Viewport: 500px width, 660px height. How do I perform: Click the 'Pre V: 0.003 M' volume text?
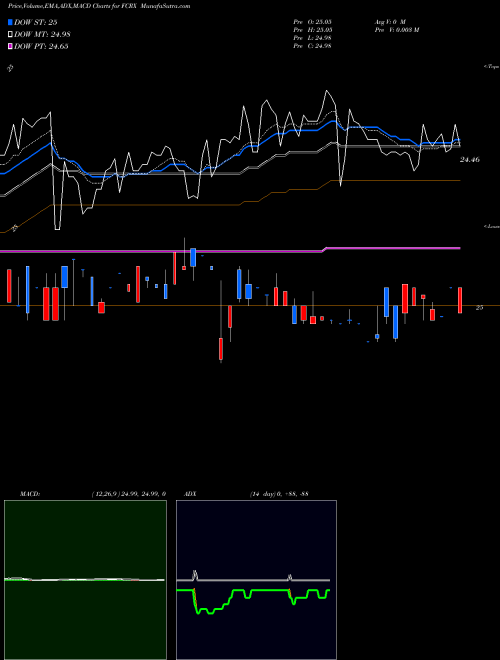[396, 30]
